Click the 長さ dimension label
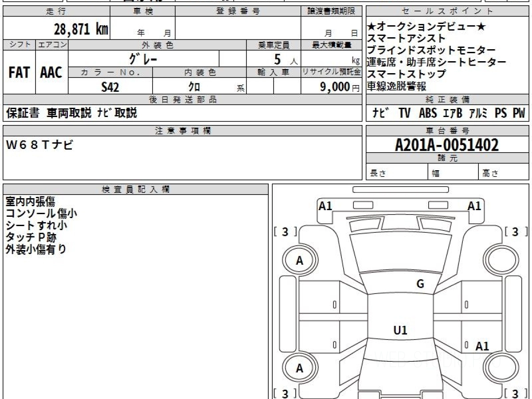 click(x=378, y=174)
